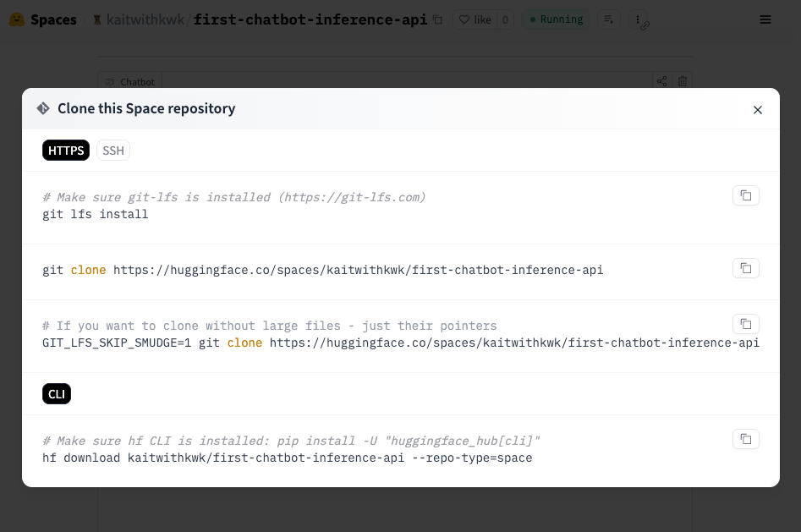The image size is (801, 532).
Task: Click the like count number
Action: tap(505, 19)
